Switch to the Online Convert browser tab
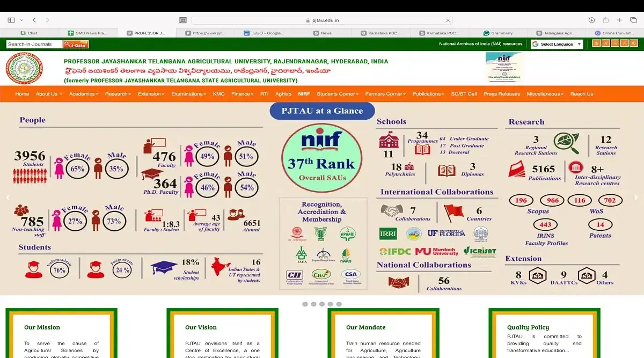 (615, 33)
